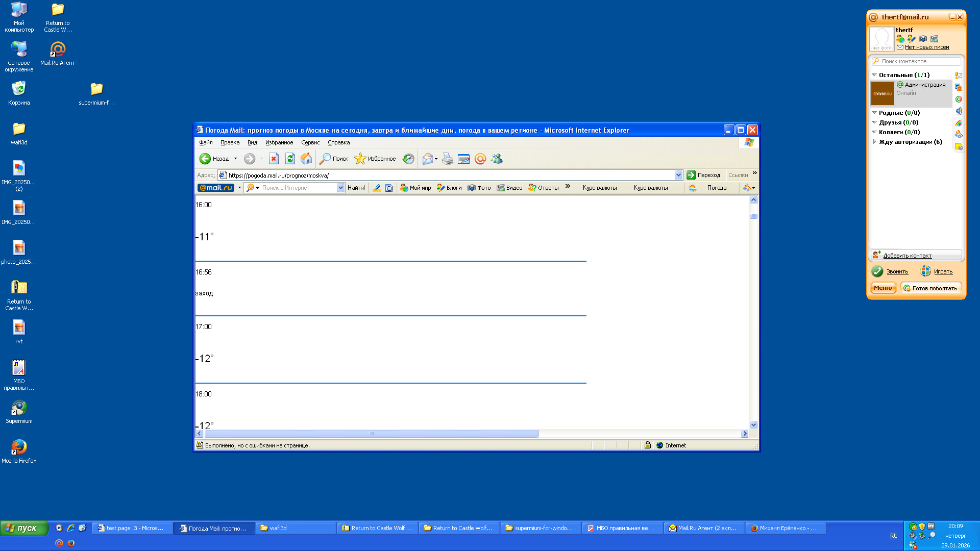Open the address bar dropdown arrow
The height and width of the screenshot is (551, 980).
678,175
